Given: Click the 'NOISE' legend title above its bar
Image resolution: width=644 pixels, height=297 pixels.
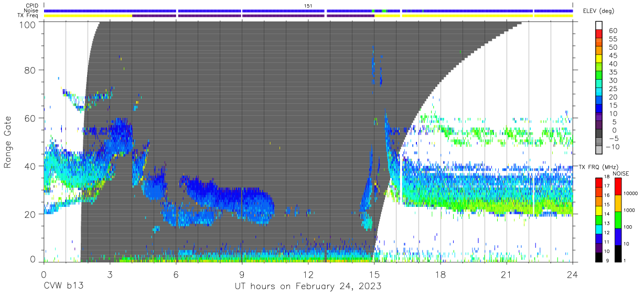Looking at the screenshot, I should click(621, 173).
